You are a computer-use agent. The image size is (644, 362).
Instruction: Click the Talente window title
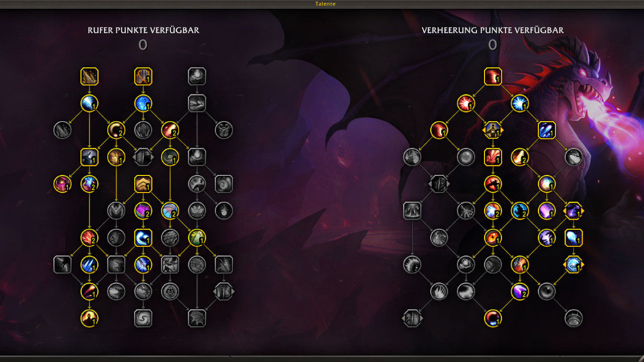pyautogui.click(x=326, y=4)
